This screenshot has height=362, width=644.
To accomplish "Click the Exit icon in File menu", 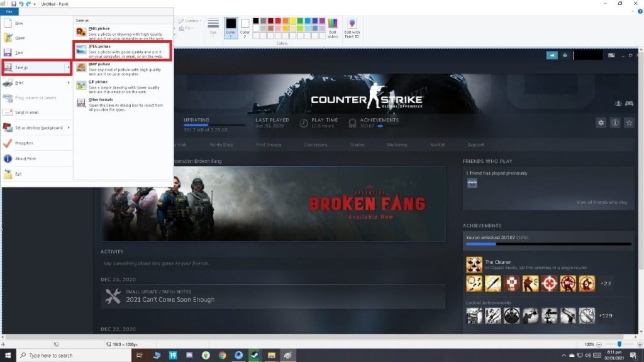I will tap(8, 174).
